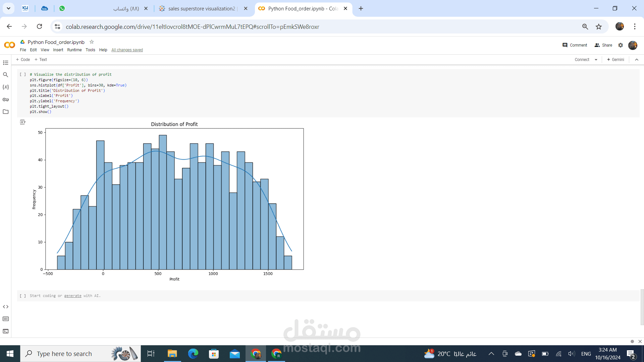Open the secrets key icon in sidebar
Image resolution: width=644 pixels, height=362 pixels.
click(x=6, y=100)
